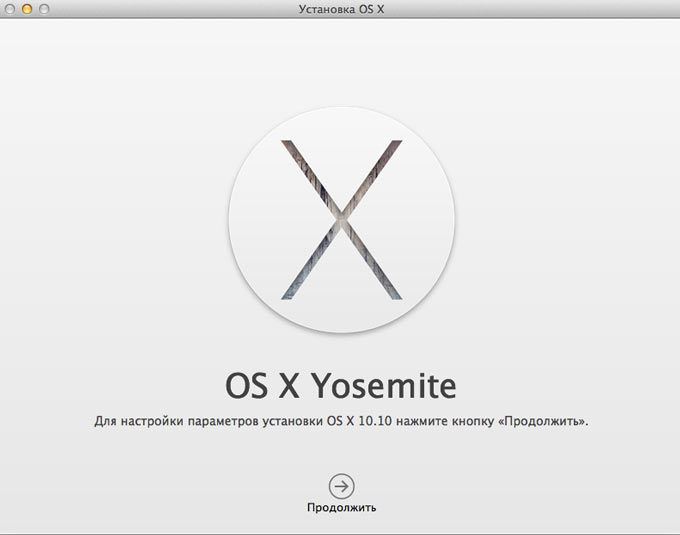
Task: Click the instruction text mentioning OS X 10.10
Action: (341, 421)
